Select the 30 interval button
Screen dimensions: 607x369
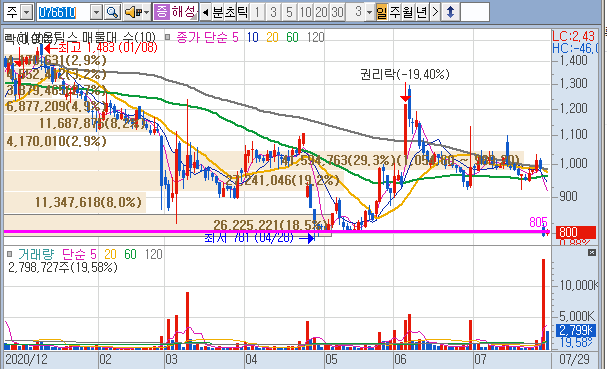pos(337,12)
